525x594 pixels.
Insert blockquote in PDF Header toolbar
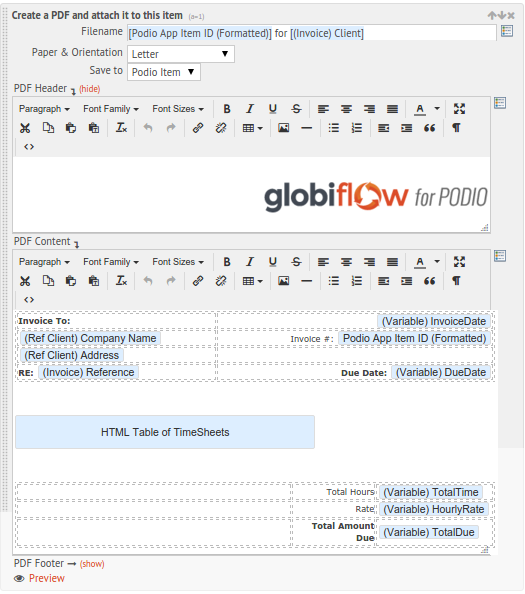[430, 128]
